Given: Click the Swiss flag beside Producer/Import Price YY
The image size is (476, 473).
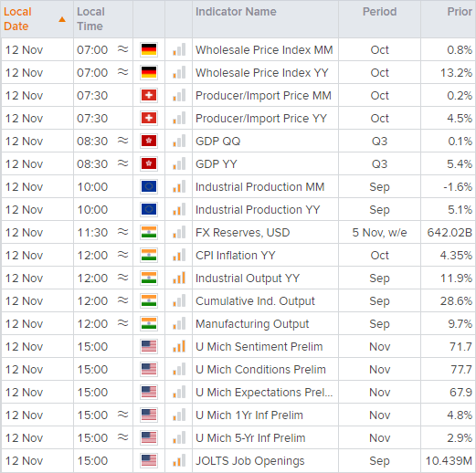Looking at the screenshot, I should tap(149, 118).
